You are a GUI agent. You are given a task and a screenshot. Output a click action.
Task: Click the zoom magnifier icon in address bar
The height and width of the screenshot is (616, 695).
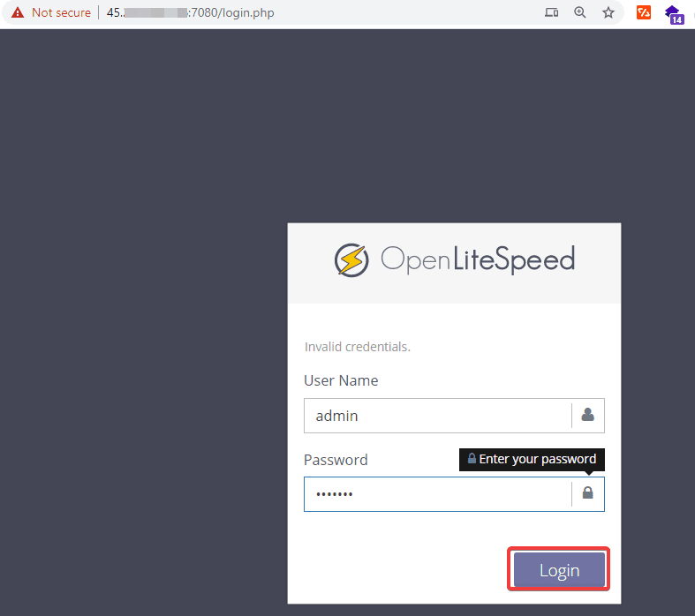click(580, 12)
